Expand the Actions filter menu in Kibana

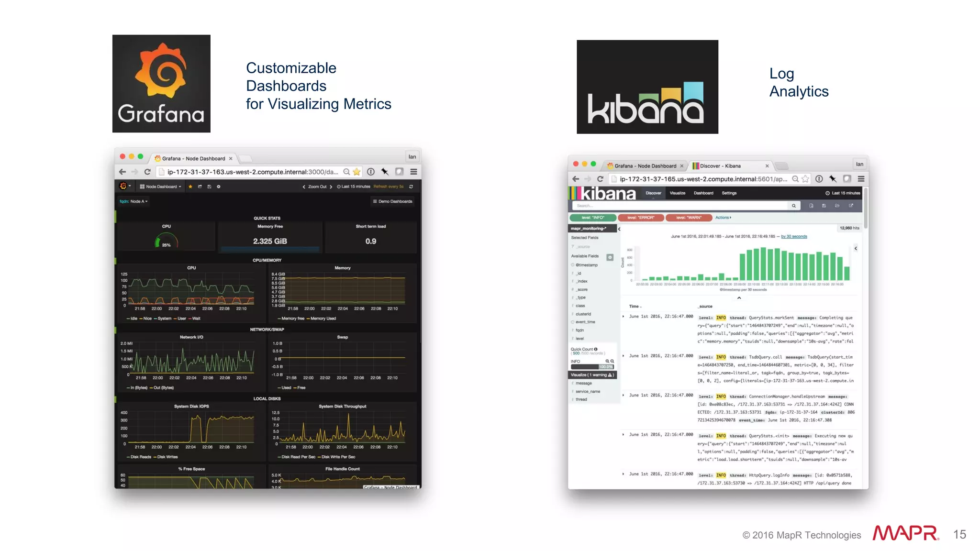pos(723,218)
